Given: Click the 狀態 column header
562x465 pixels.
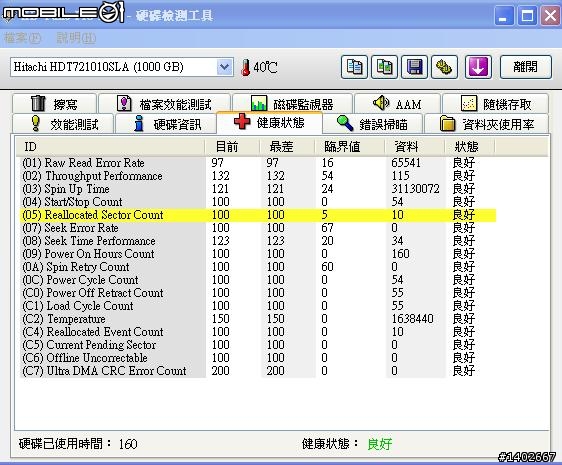Looking at the screenshot, I should (470, 147).
